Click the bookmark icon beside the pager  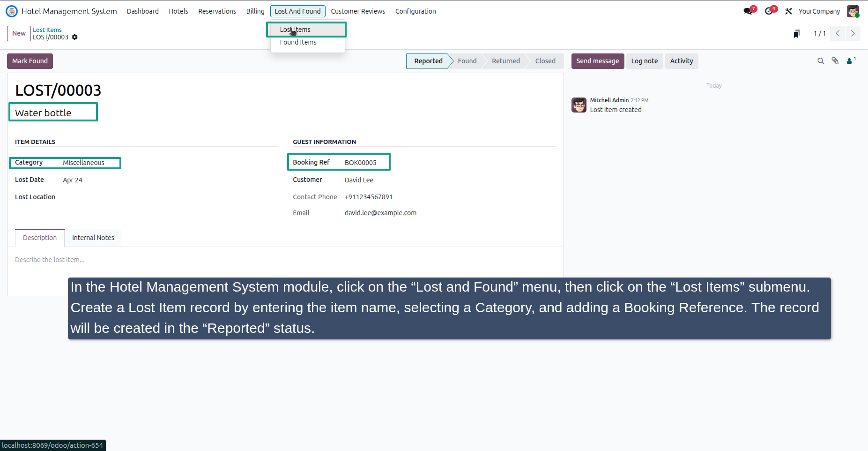click(x=796, y=34)
